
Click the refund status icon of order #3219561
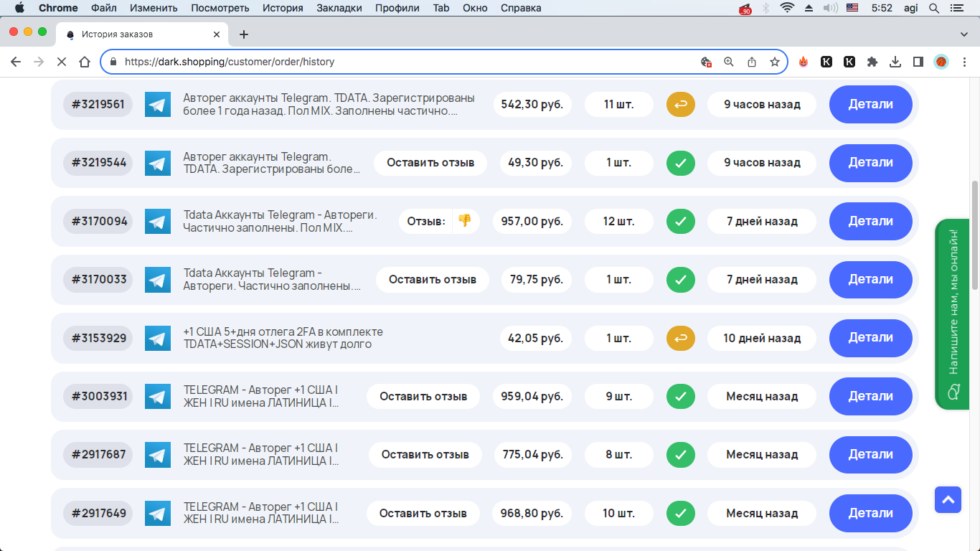click(681, 105)
